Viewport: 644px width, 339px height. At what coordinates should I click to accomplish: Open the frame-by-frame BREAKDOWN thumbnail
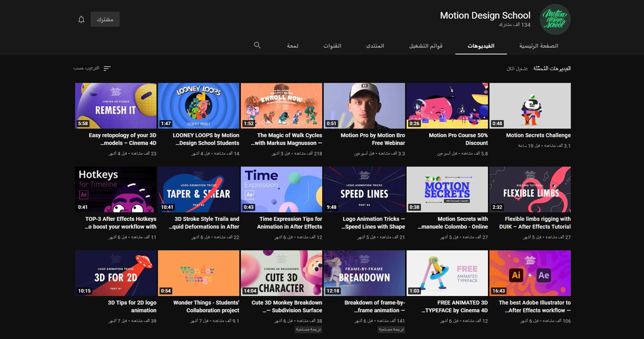(x=364, y=273)
